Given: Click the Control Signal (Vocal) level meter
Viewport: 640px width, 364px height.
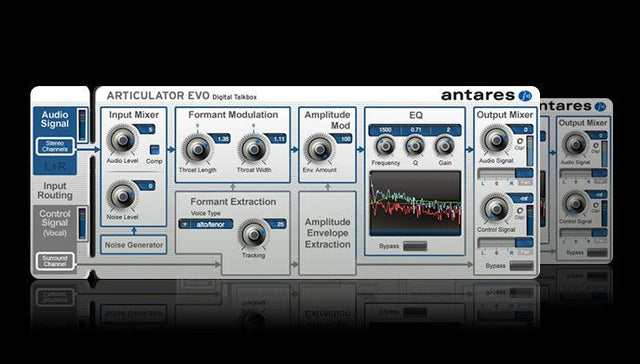Looking at the screenshot, I should point(82,223).
